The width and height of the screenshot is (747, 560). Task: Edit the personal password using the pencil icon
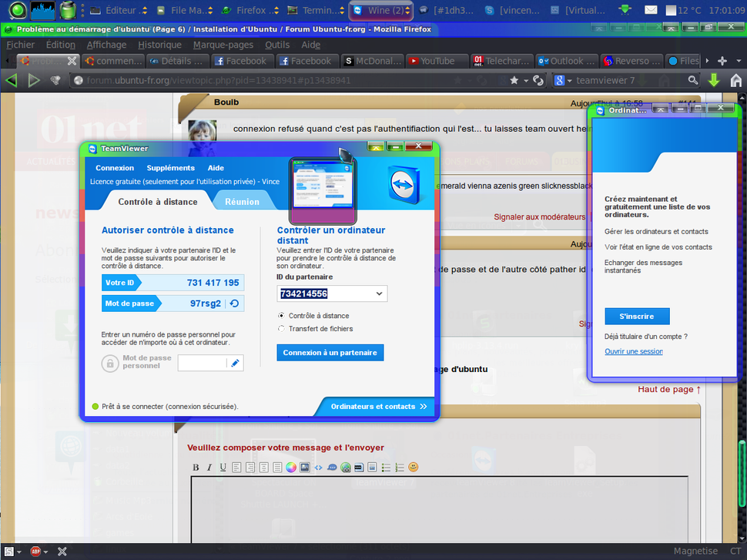(235, 363)
